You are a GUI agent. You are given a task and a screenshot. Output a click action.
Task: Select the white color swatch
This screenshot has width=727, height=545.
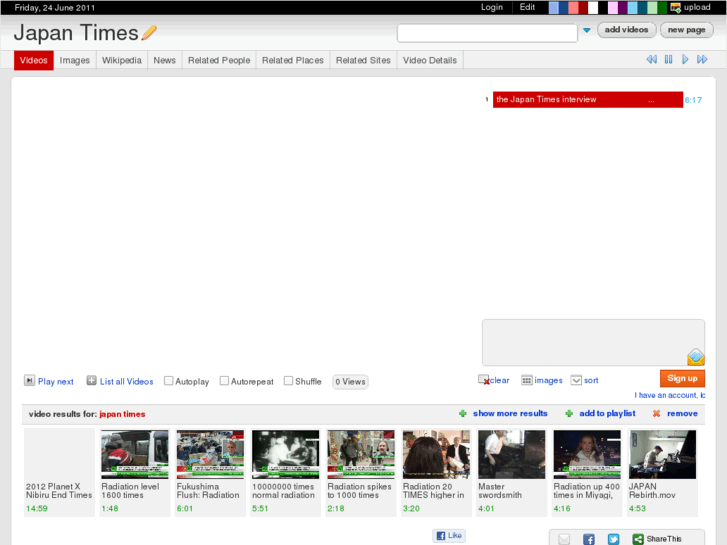click(593, 7)
